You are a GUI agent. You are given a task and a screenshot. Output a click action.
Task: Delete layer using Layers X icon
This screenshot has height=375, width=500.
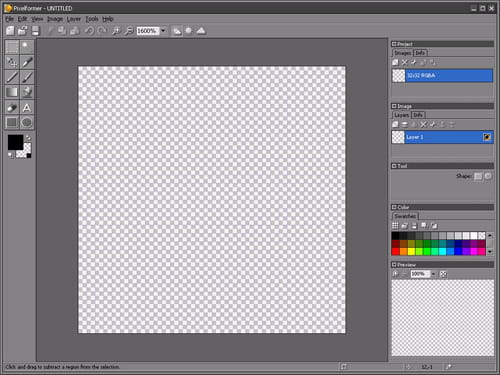423,125
